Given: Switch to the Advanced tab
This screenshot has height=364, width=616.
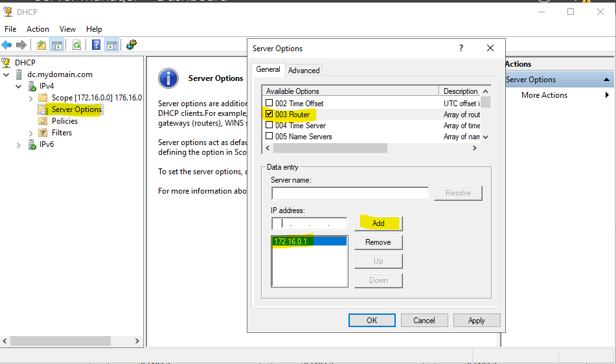Looking at the screenshot, I should point(304,71).
